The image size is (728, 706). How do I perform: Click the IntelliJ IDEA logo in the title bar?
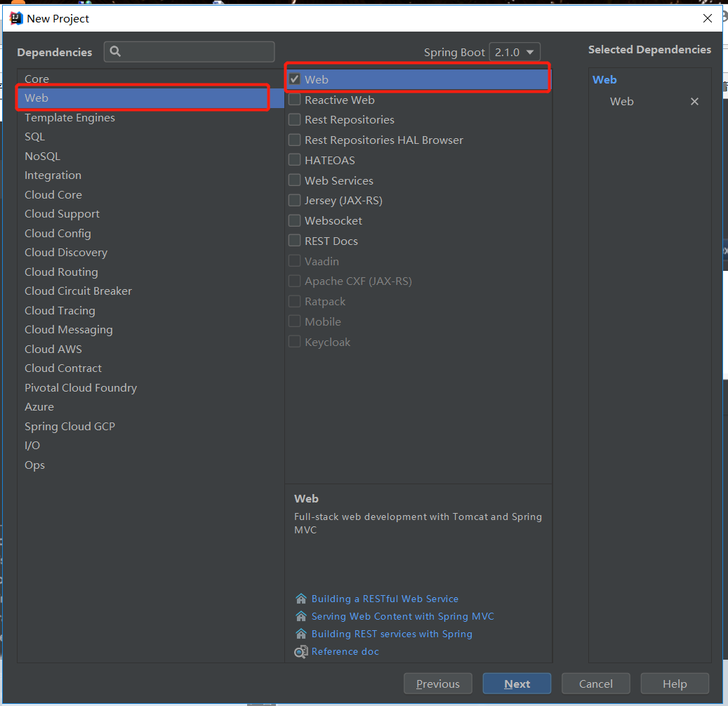click(15, 18)
